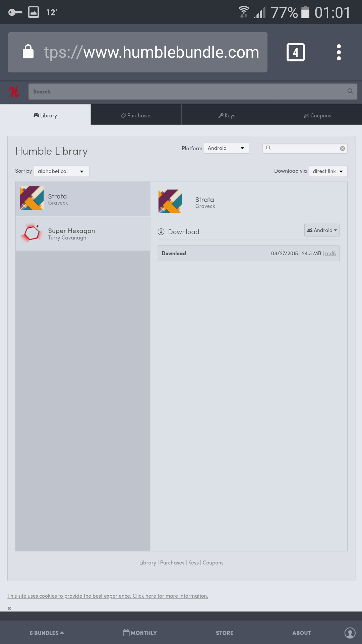Switch to the Purchases tab
Image resolution: width=362 pixels, height=644 pixels.
tap(136, 115)
